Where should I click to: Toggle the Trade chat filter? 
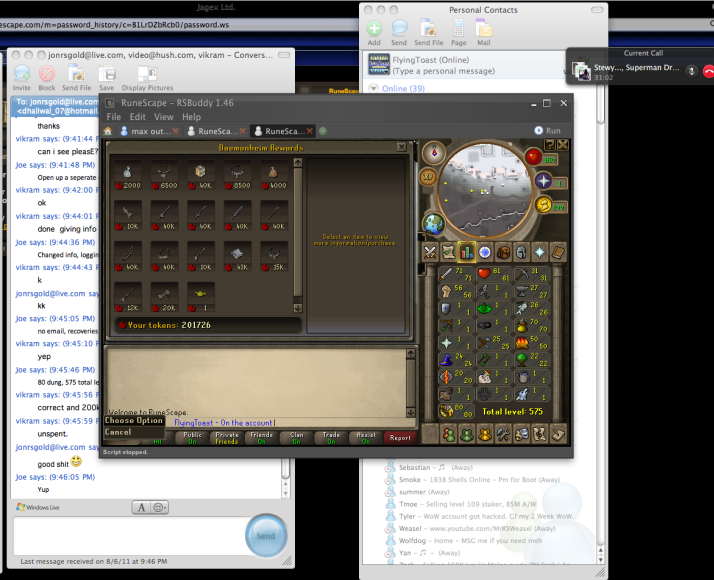click(x=331, y=438)
